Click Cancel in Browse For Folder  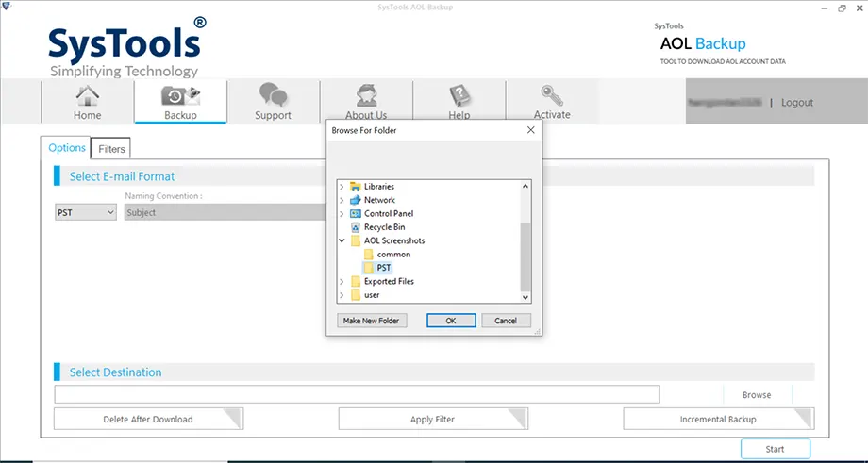click(x=506, y=321)
